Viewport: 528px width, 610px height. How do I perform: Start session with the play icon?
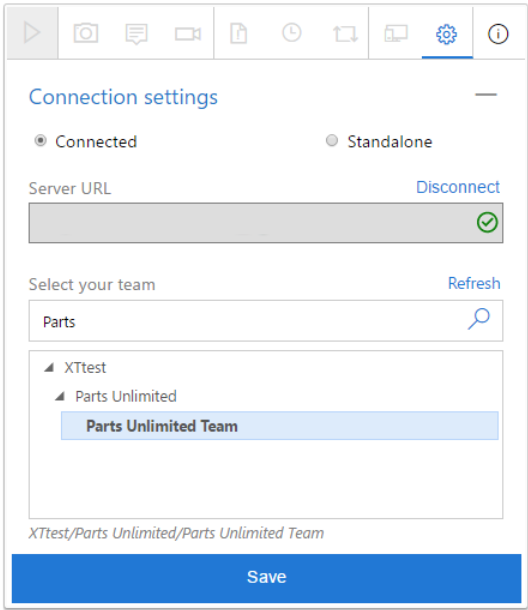point(32,33)
